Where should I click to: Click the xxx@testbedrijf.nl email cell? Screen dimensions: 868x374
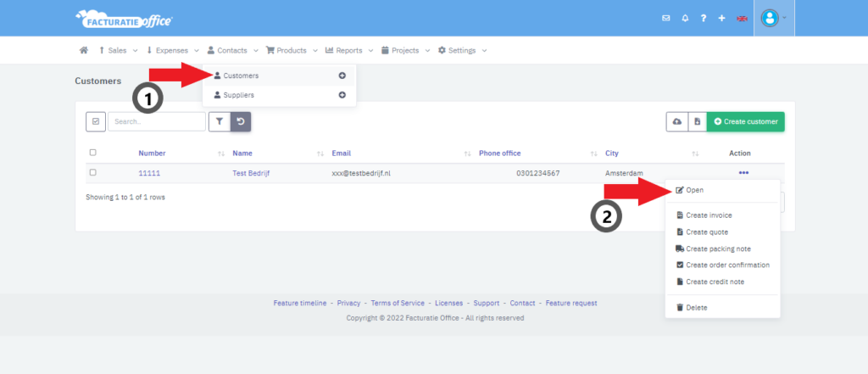pos(361,173)
